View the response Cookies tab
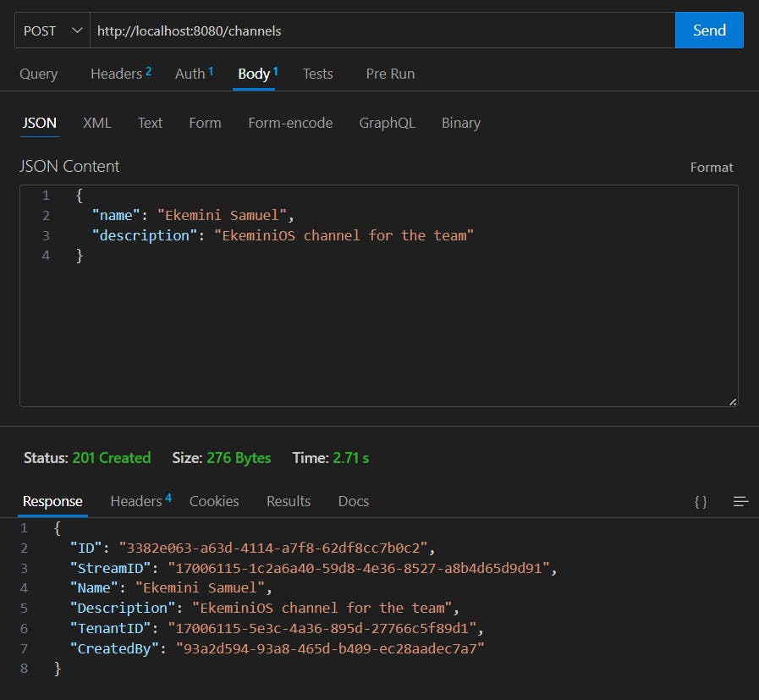 click(x=214, y=501)
